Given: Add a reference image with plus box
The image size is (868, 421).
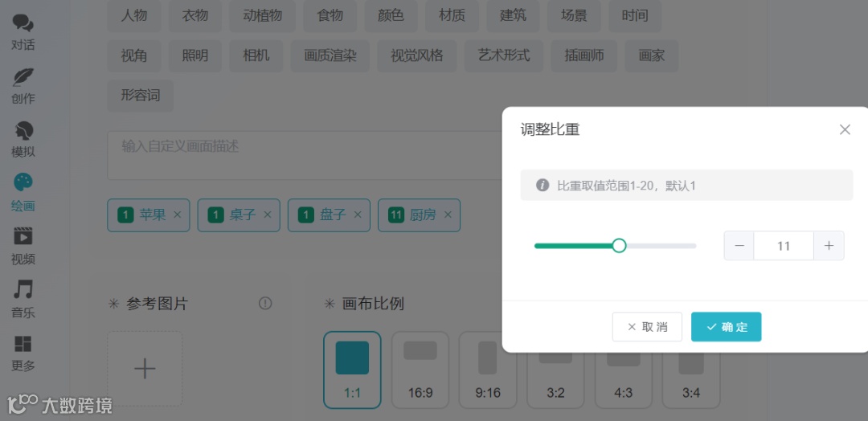Looking at the screenshot, I should (x=145, y=369).
